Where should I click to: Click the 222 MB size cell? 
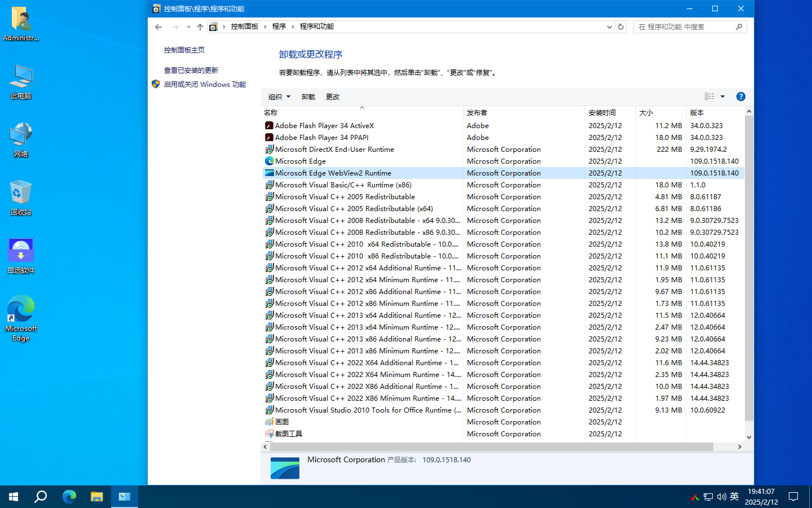669,150
